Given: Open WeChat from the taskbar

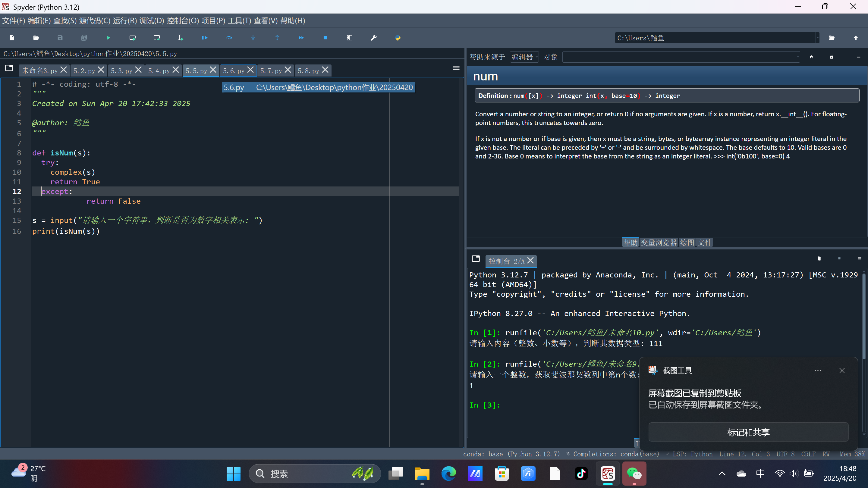Looking at the screenshot, I should [634, 474].
